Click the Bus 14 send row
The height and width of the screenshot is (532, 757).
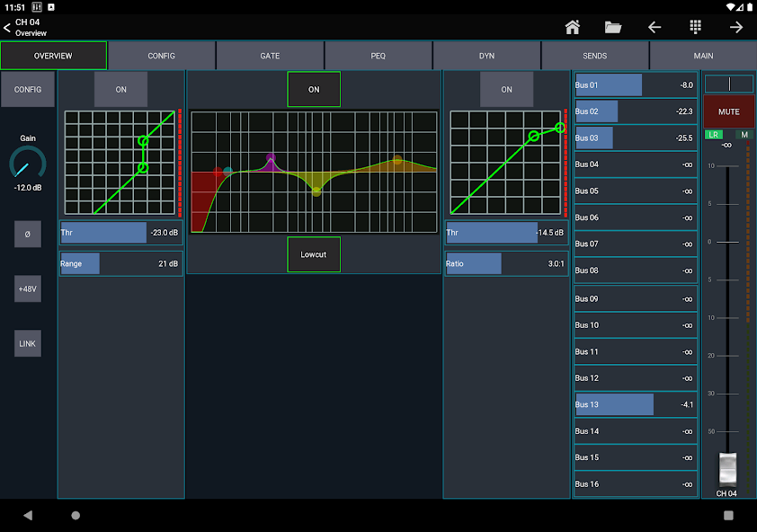point(636,431)
